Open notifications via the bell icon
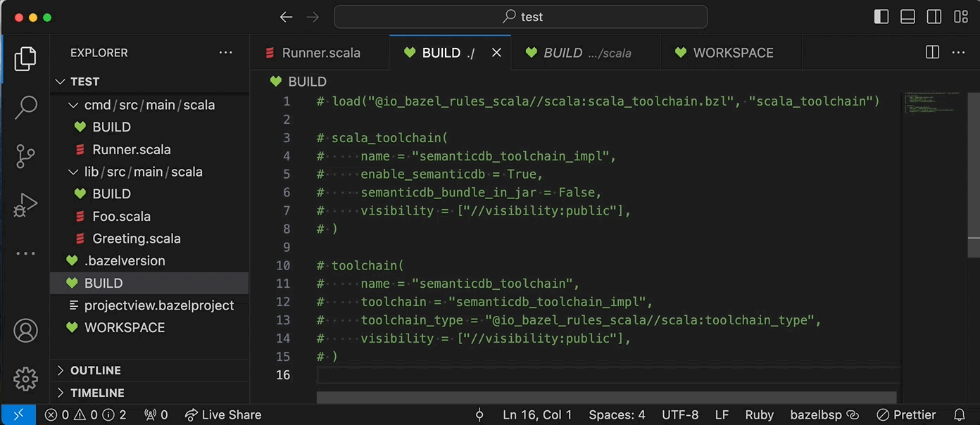The width and height of the screenshot is (980, 425). [960, 414]
